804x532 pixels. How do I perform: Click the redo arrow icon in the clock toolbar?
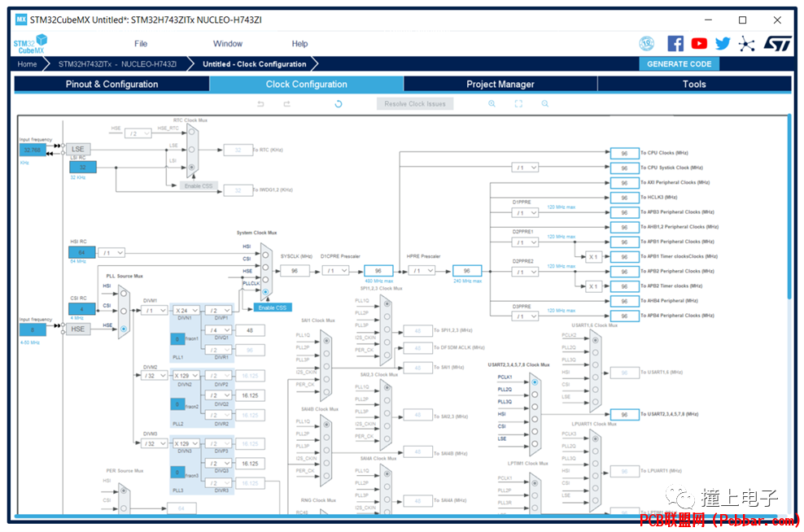coord(286,104)
